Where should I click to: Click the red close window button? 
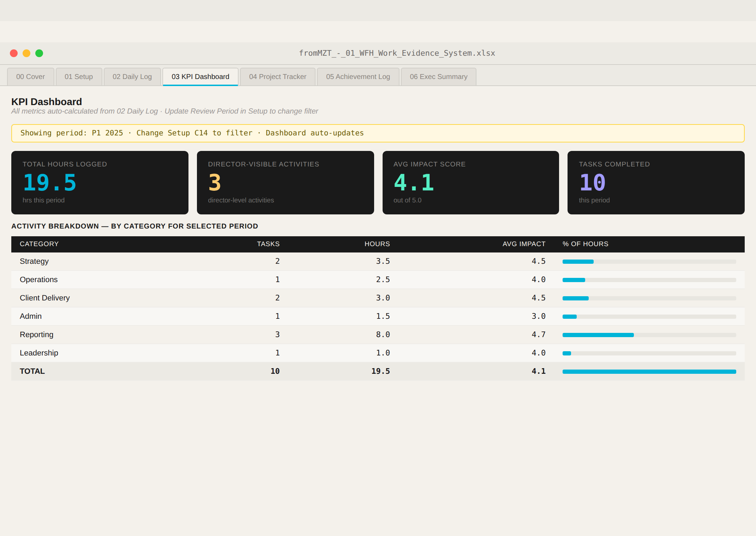point(14,53)
